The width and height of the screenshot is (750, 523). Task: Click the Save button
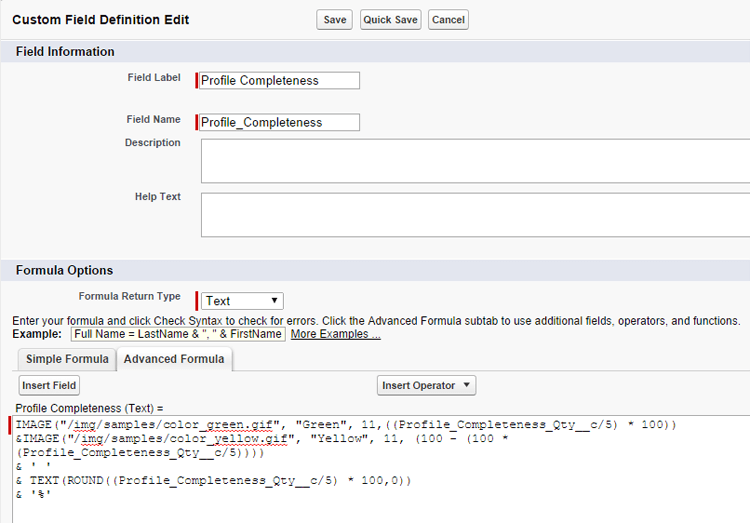(334, 20)
